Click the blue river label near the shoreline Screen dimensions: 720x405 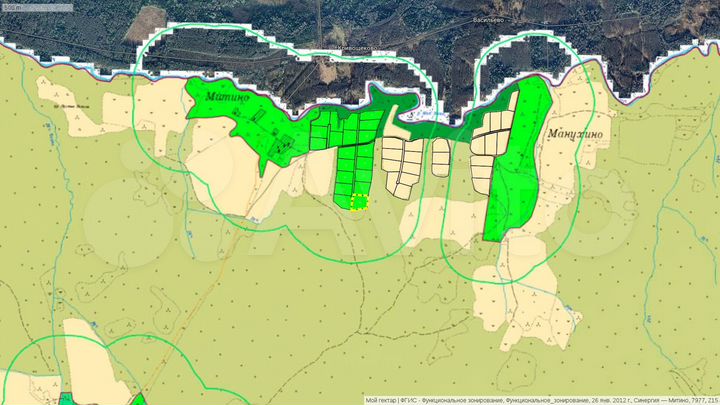coord(430,113)
